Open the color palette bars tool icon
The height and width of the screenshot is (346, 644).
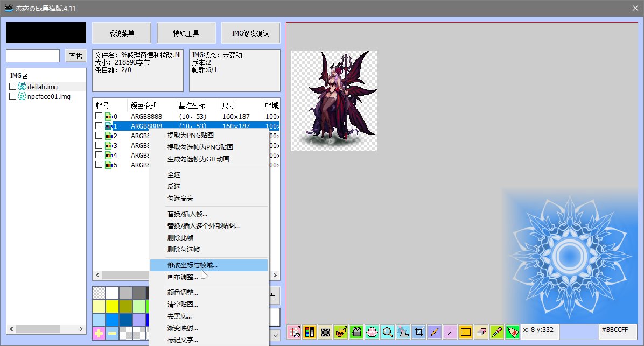(x=310, y=331)
